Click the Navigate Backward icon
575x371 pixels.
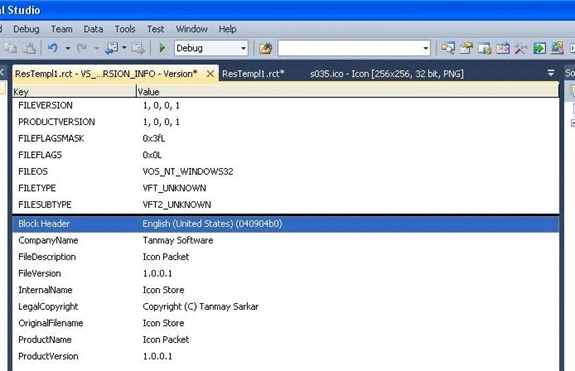[111, 48]
